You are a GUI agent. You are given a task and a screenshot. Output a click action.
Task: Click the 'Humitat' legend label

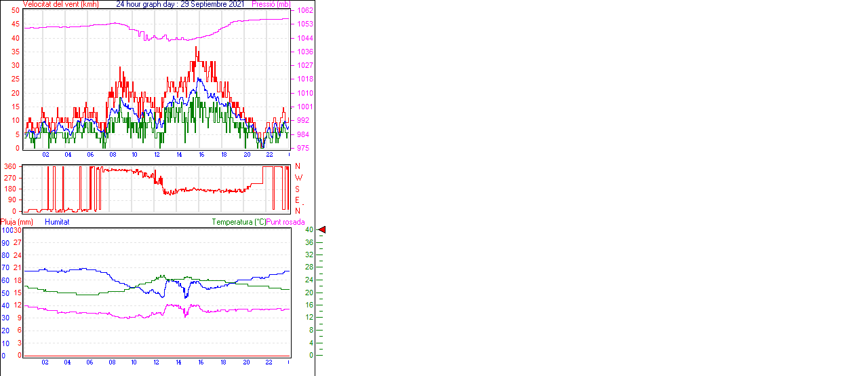tap(57, 222)
